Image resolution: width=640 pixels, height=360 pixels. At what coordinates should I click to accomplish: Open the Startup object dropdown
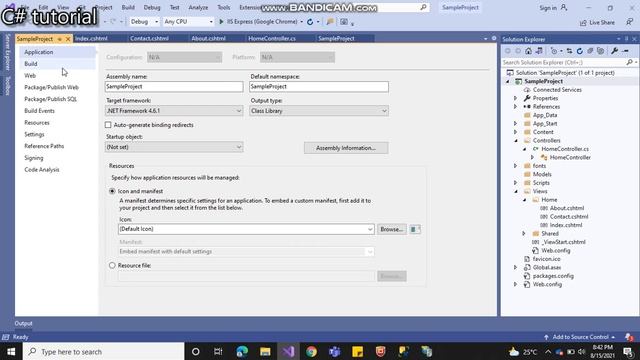coord(174,147)
